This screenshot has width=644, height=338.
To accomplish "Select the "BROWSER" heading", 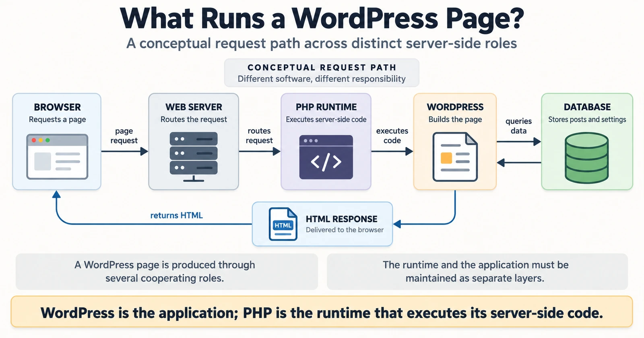I will pyautogui.click(x=57, y=107).
